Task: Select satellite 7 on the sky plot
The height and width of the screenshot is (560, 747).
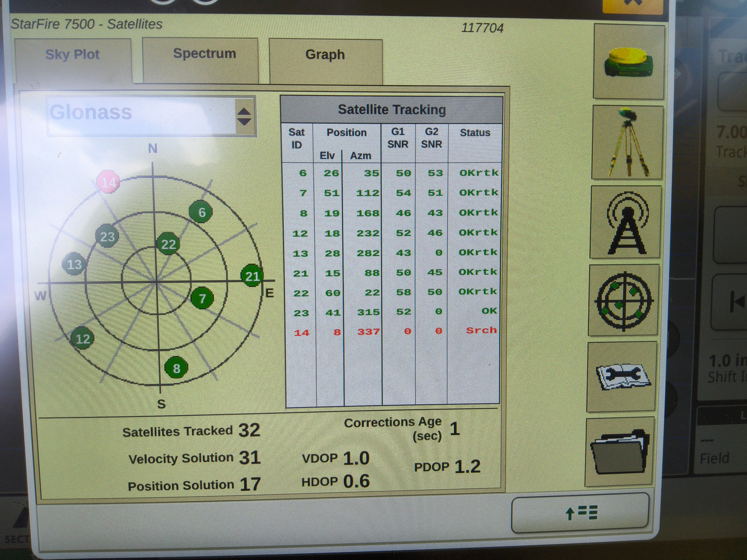Action: (202, 298)
